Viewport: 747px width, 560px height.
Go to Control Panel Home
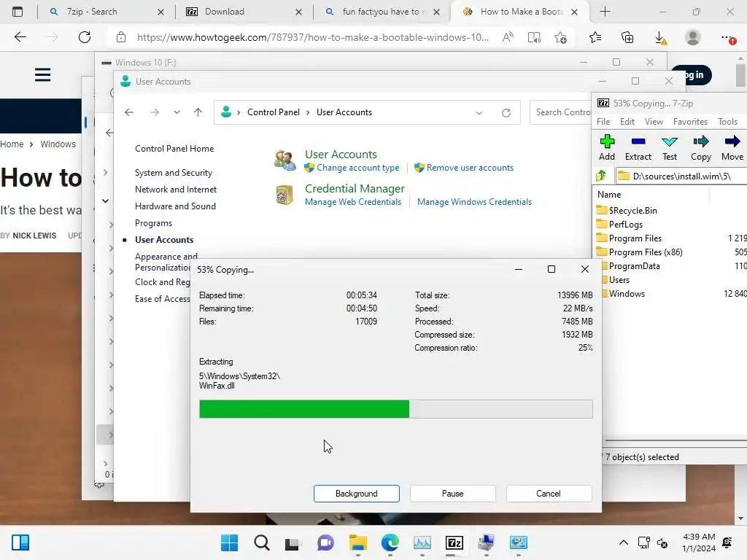[x=174, y=149]
